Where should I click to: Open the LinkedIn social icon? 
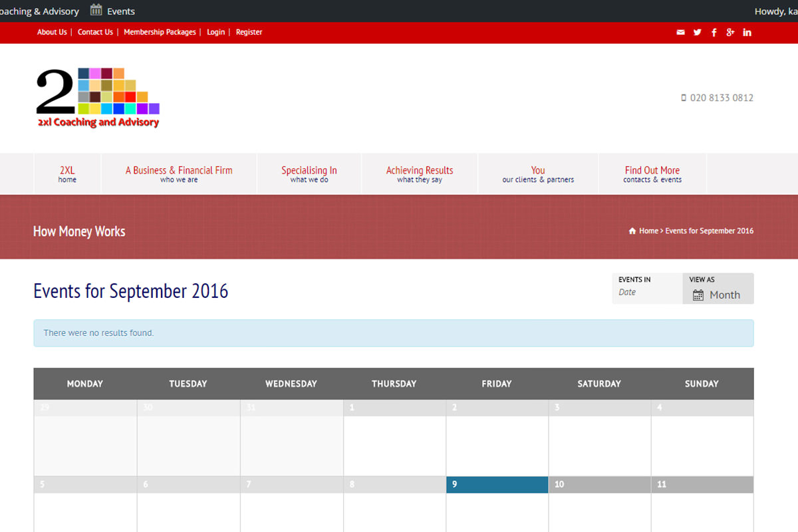[747, 33]
